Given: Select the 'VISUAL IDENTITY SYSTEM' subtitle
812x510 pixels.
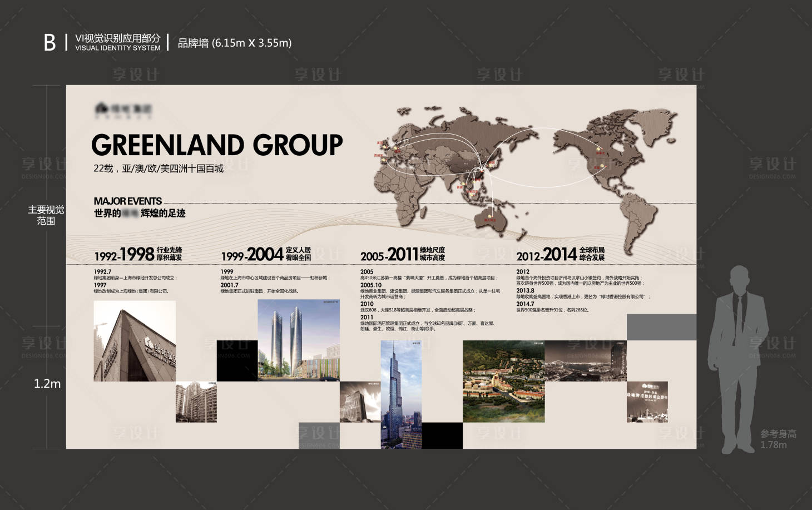Looking at the screenshot, I should pos(118,48).
